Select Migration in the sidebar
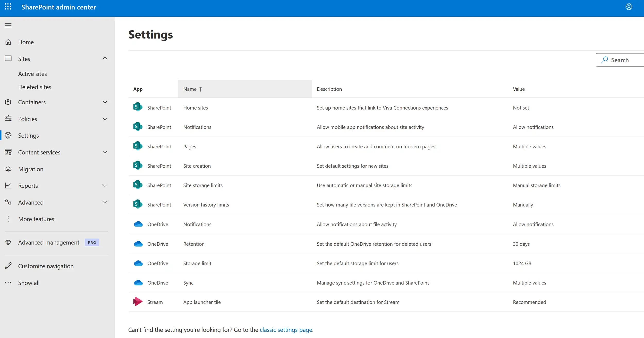This screenshot has height=338, width=644. [31, 169]
